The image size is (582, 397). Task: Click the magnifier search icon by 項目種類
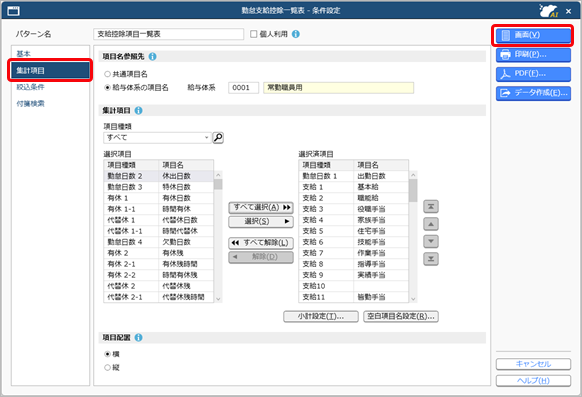pos(218,138)
